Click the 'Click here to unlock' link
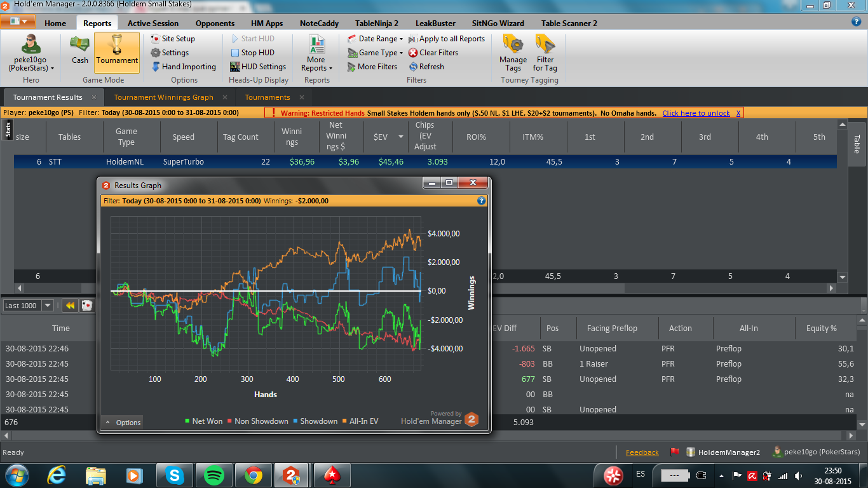The image size is (868, 488). tap(696, 113)
